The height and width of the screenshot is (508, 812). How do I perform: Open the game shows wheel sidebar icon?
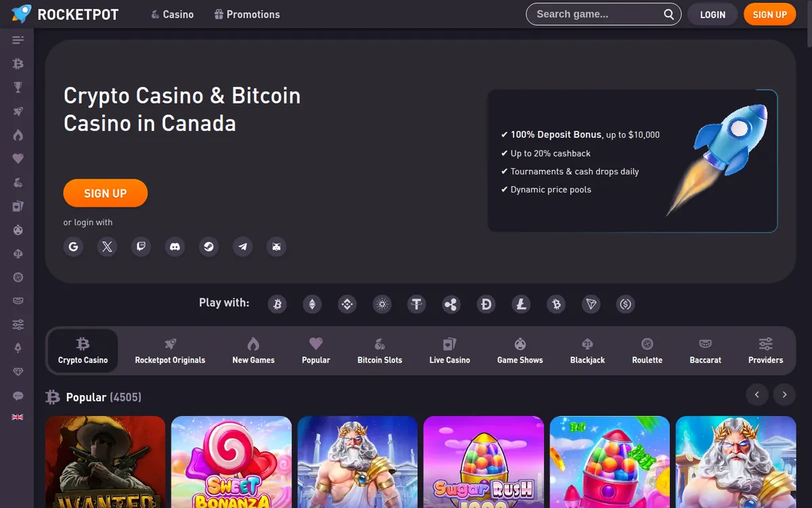pyautogui.click(x=18, y=230)
